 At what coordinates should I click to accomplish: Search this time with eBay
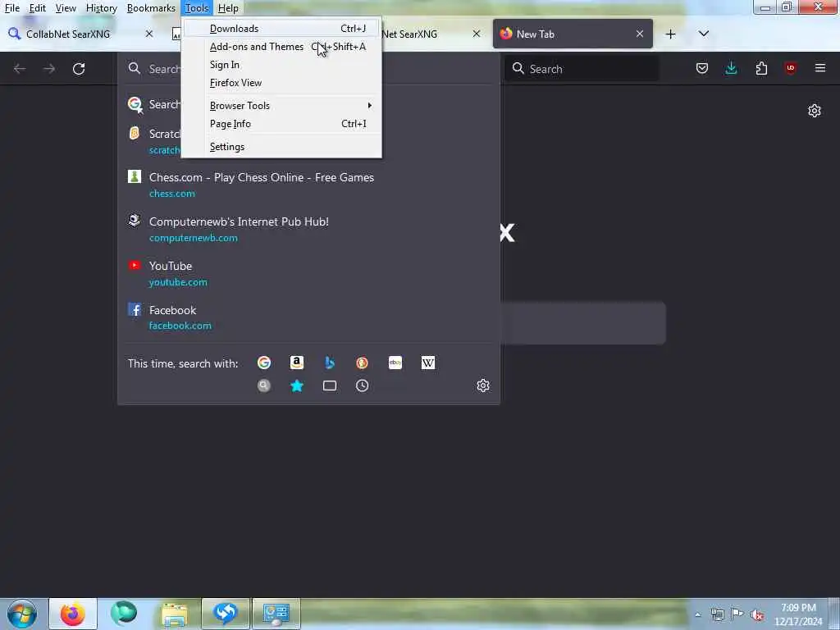tap(395, 363)
